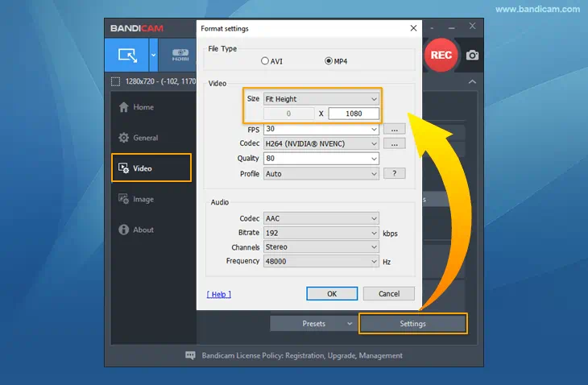Image resolution: width=588 pixels, height=385 pixels.
Task: Open the Profile dropdown showing Auto
Action: (x=321, y=173)
